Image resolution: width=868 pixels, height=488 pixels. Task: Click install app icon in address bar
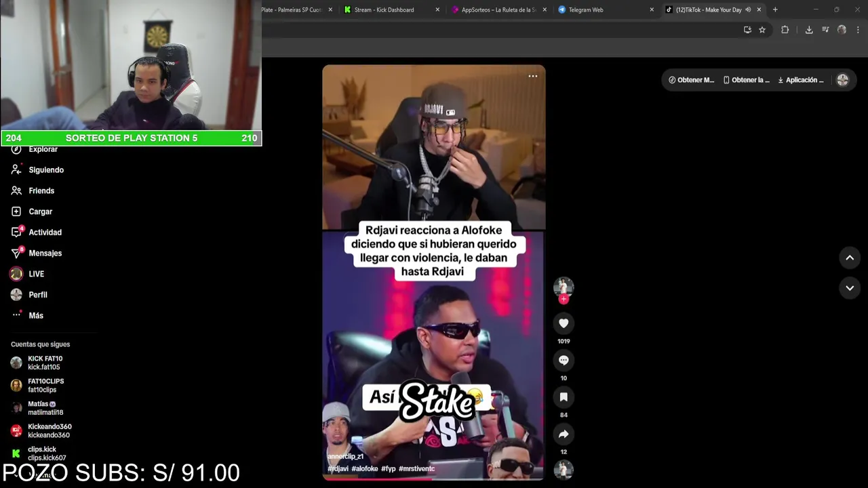[x=747, y=30]
